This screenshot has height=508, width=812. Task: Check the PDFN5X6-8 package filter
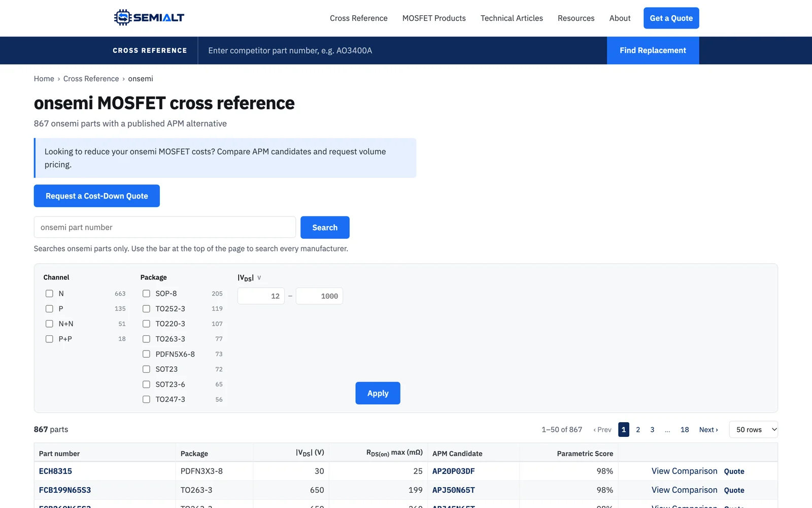coord(146,354)
